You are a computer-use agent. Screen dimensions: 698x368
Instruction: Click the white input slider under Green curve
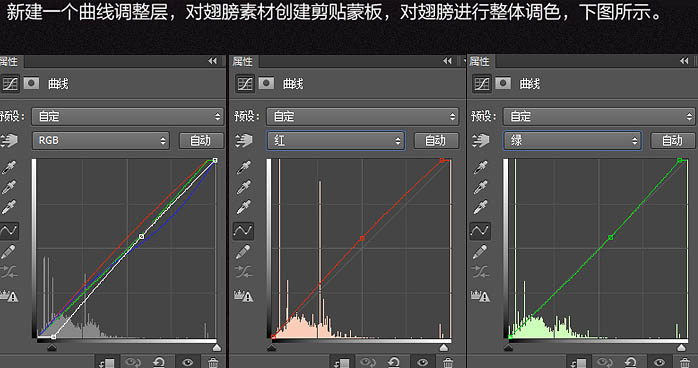681,348
